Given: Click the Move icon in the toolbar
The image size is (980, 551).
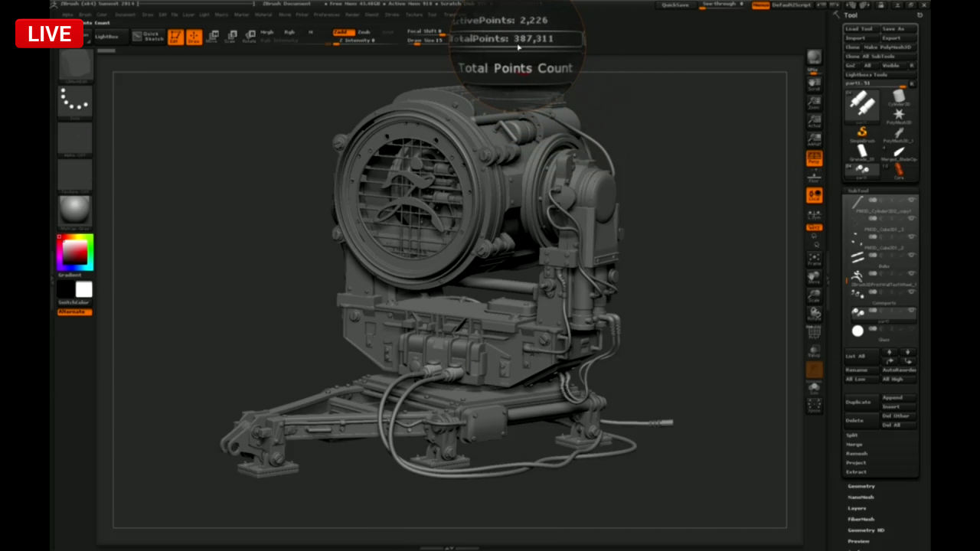Looking at the screenshot, I should 213,37.
